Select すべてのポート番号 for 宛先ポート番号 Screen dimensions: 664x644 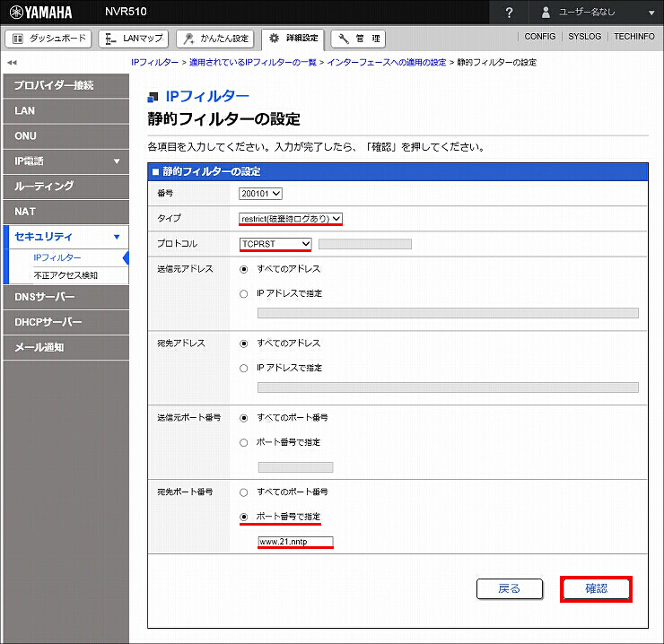243,492
